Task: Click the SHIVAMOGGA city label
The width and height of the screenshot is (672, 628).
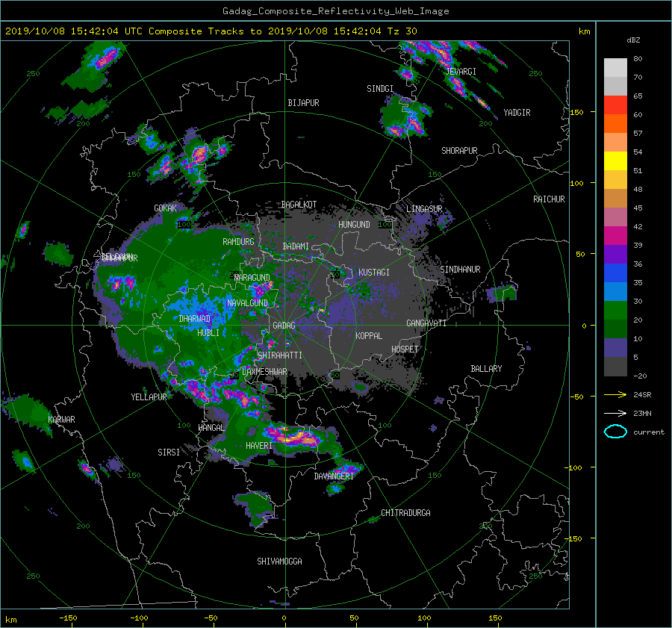Action: [279, 561]
